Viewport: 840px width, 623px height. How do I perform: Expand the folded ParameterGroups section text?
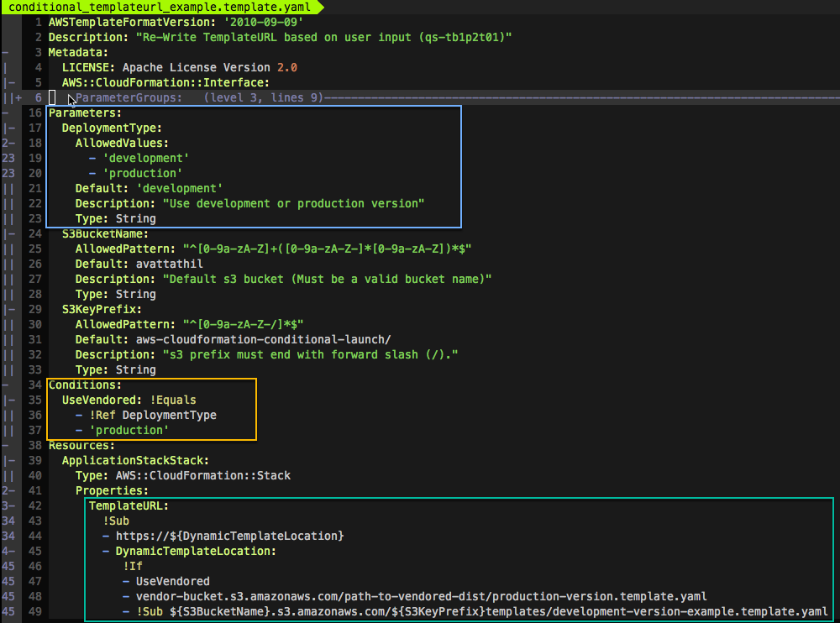point(130,97)
